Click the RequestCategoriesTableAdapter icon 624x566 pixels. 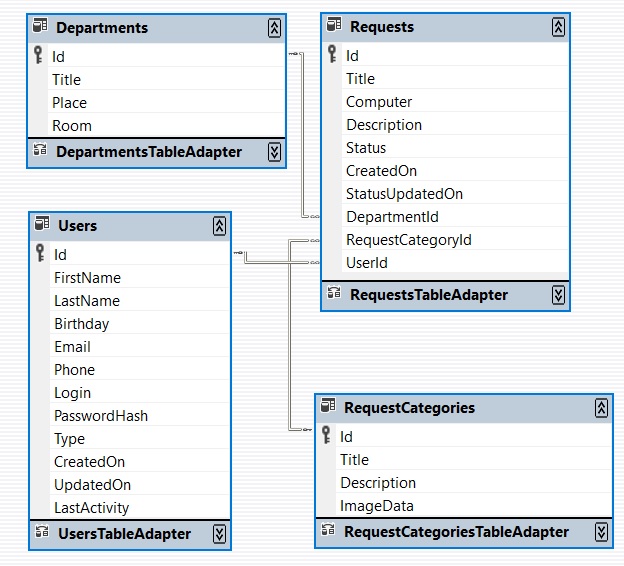click(x=328, y=532)
